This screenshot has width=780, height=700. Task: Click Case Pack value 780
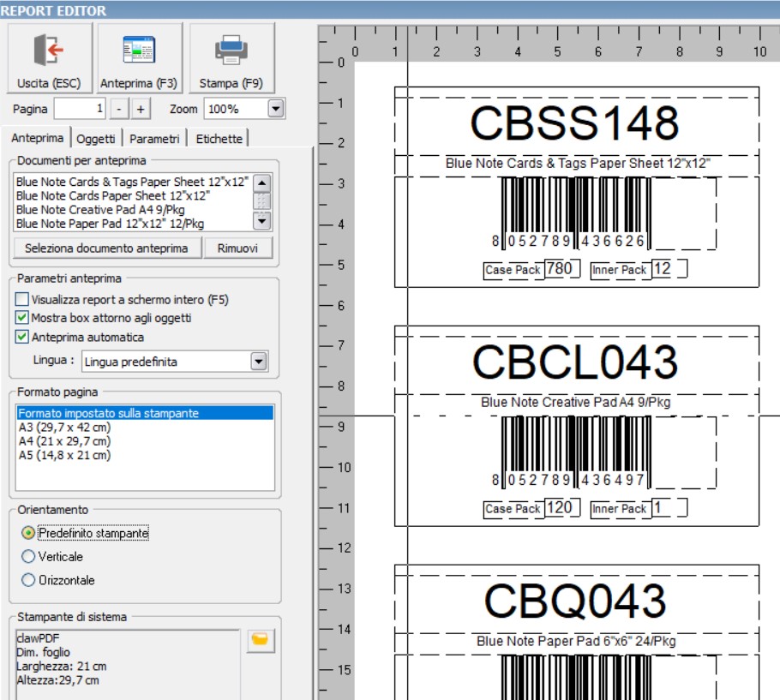pyautogui.click(x=560, y=269)
